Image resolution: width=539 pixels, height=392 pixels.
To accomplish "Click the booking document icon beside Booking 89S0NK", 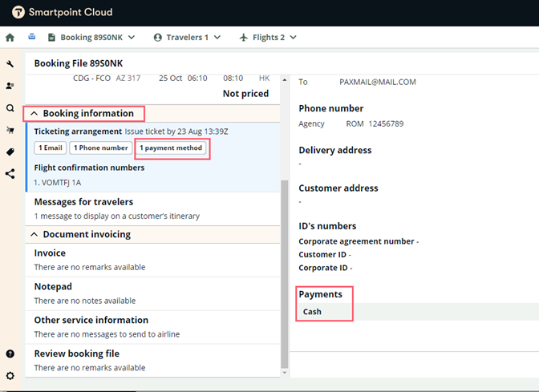I will (x=51, y=37).
